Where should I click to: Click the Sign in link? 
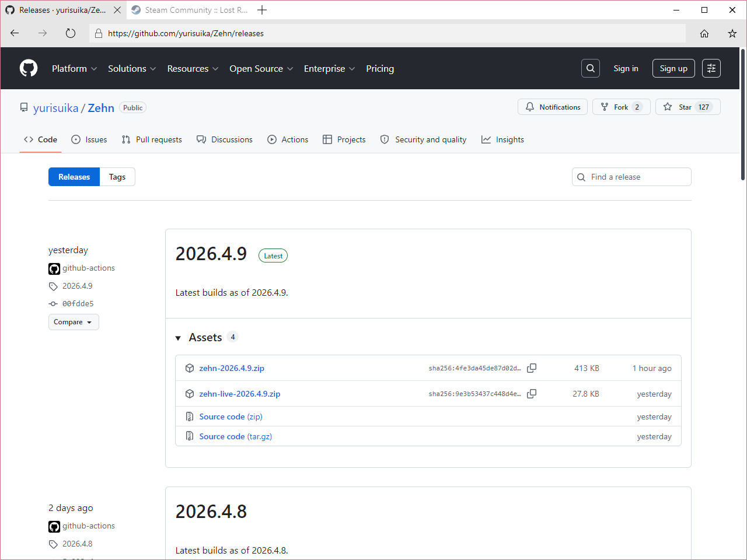626,68
